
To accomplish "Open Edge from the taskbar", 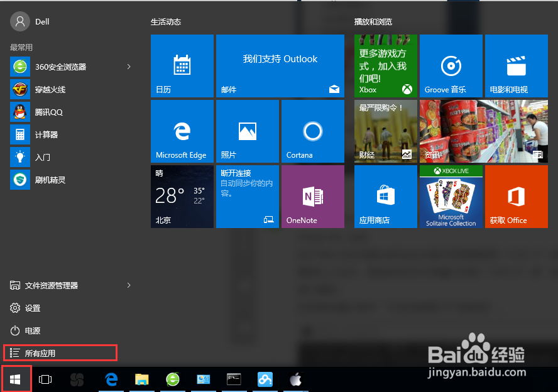I will pyautogui.click(x=111, y=379).
